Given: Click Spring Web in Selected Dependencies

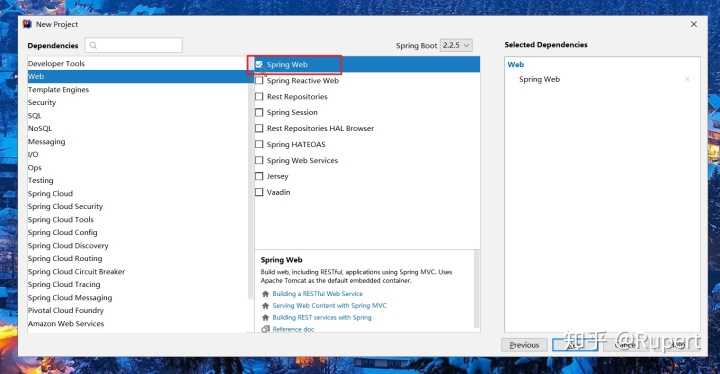Looking at the screenshot, I should 540,79.
